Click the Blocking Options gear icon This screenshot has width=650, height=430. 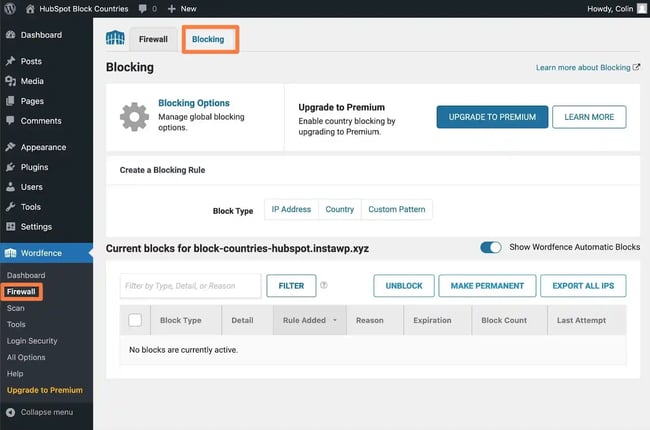pos(134,116)
